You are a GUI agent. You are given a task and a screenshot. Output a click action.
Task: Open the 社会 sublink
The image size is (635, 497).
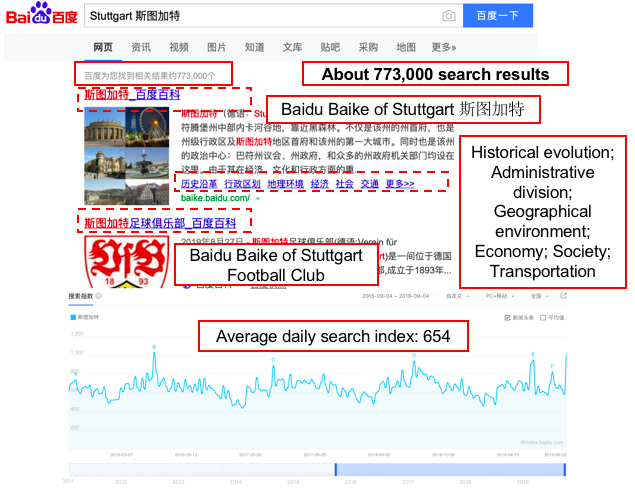tap(344, 184)
